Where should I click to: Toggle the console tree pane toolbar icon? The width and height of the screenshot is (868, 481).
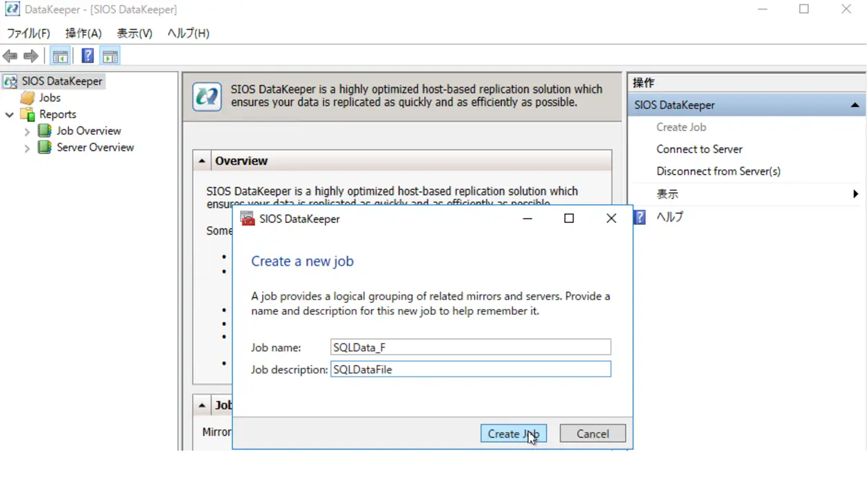pos(60,57)
